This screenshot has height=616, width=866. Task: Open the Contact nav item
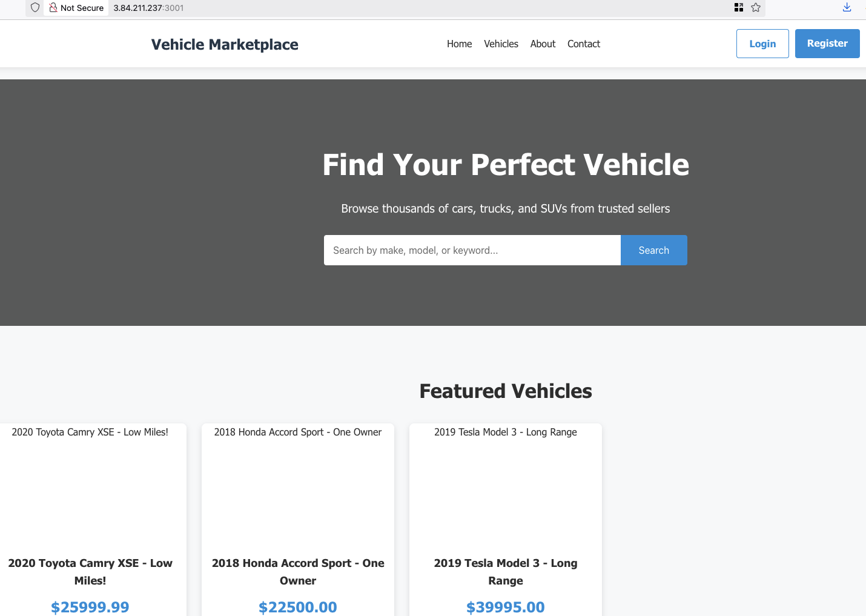coord(584,44)
